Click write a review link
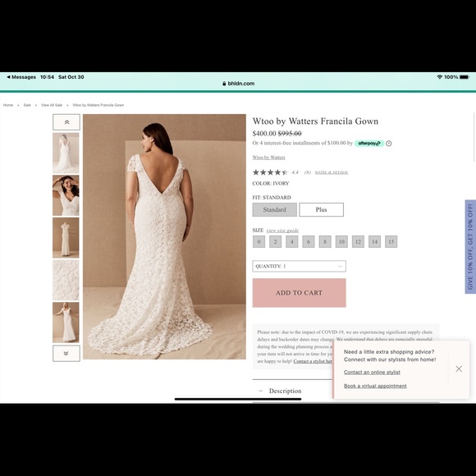Viewport: 476px width, 476px height. pos(332,172)
